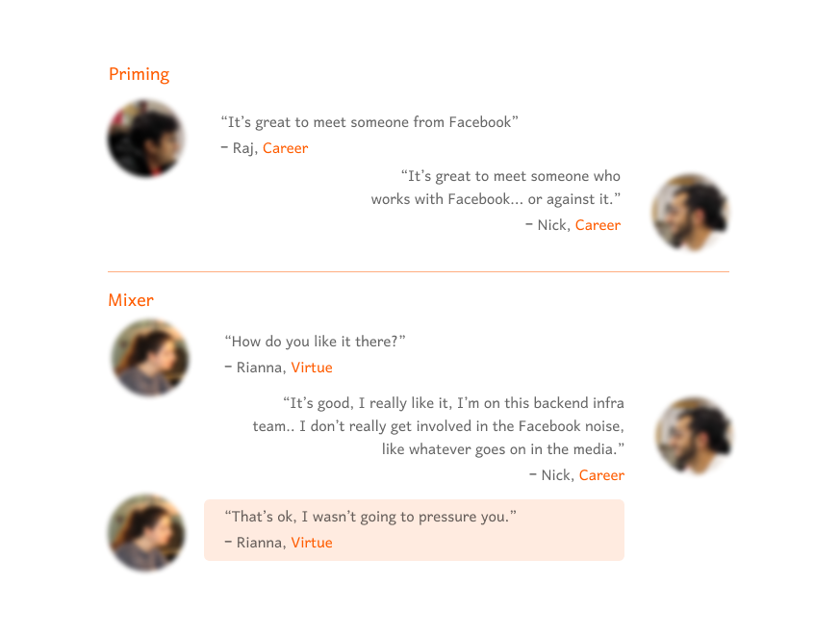The height and width of the screenshot is (635, 840).
Task: Click the name Rianna in the highlighted box
Action: 259,543
